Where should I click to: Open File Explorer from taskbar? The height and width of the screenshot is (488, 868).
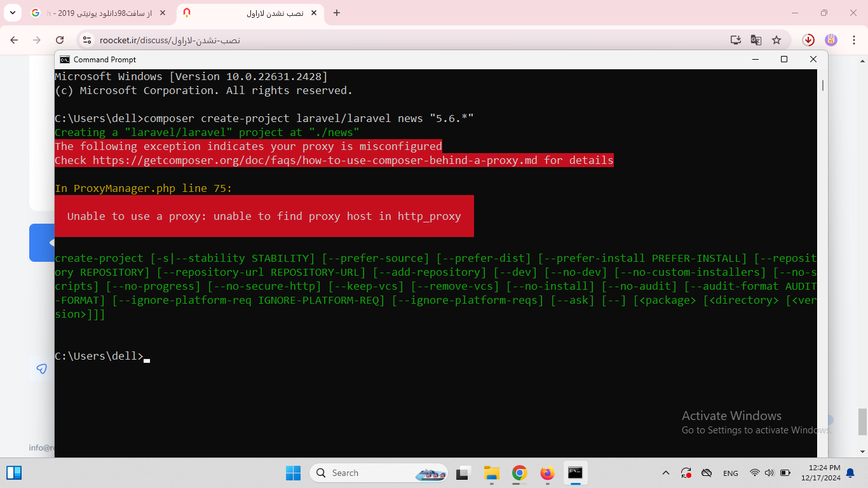[x=491, y=473]
